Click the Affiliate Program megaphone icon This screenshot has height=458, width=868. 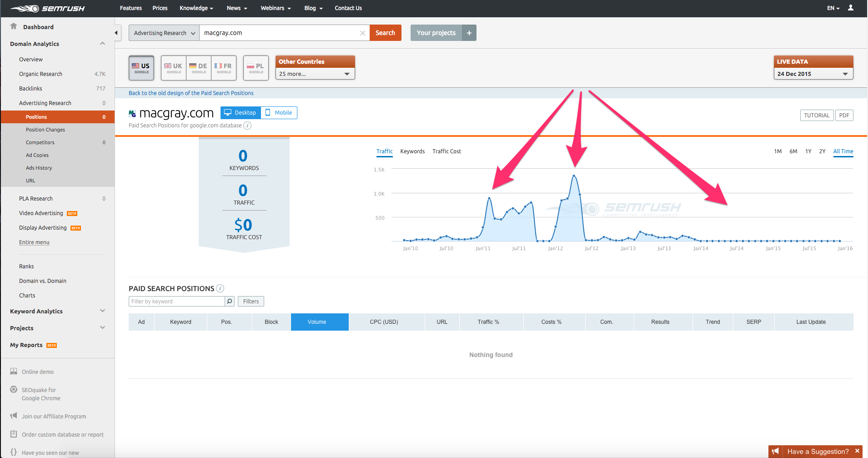pyautogui.click(x=14, y=416)
